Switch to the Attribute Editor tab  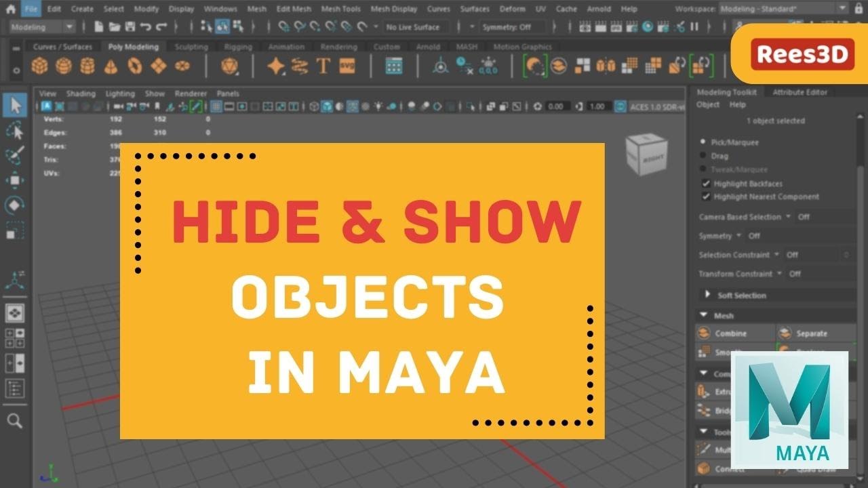800,92
